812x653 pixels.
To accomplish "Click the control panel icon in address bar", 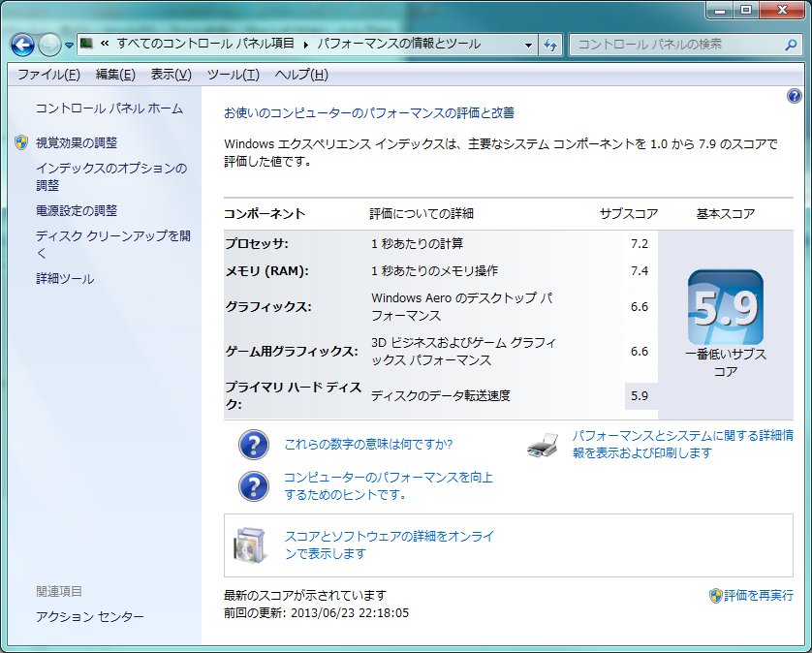I will [x=87, y=44].
